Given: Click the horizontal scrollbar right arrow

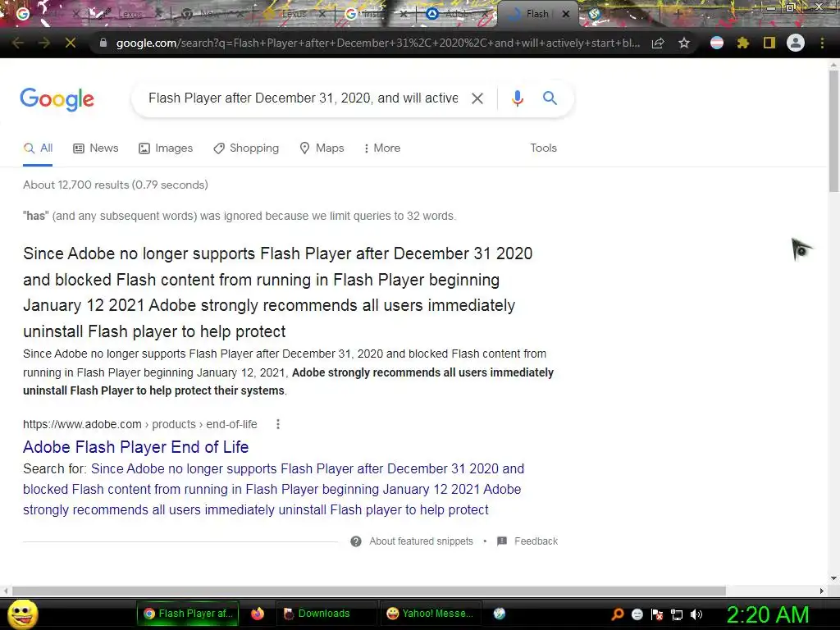Looking at the screenshot, I should click(x=822, y=591).
